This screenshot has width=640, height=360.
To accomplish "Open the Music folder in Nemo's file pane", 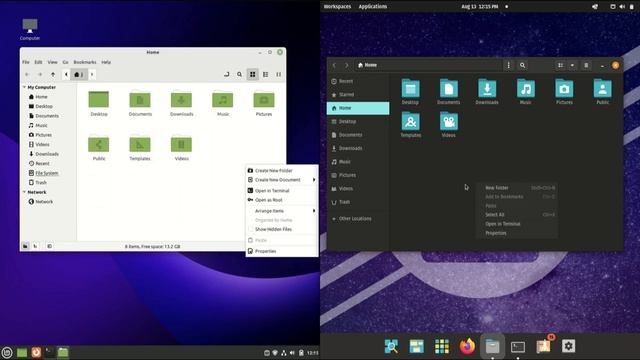I will (x=223, y=104).
